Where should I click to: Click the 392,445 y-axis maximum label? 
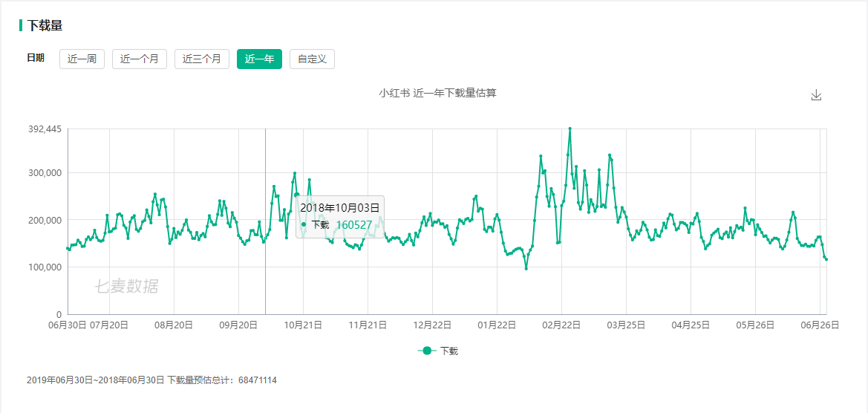click(45, 129)
